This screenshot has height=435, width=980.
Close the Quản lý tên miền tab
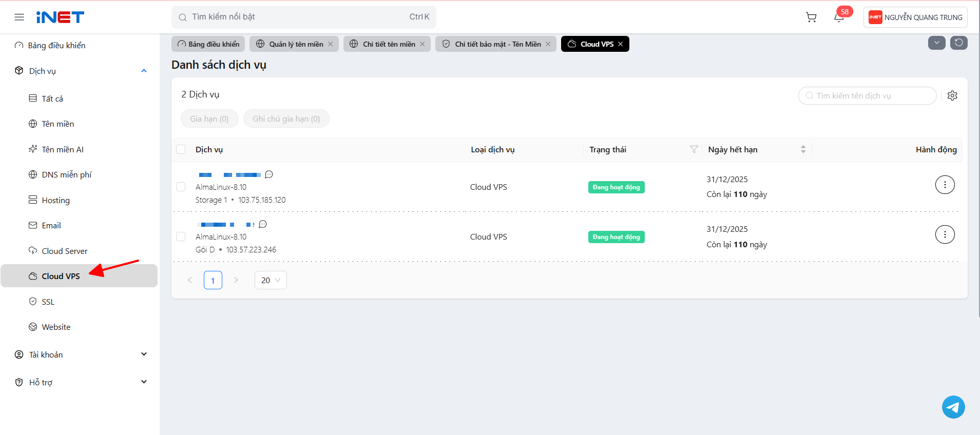(x=331, y=44)
